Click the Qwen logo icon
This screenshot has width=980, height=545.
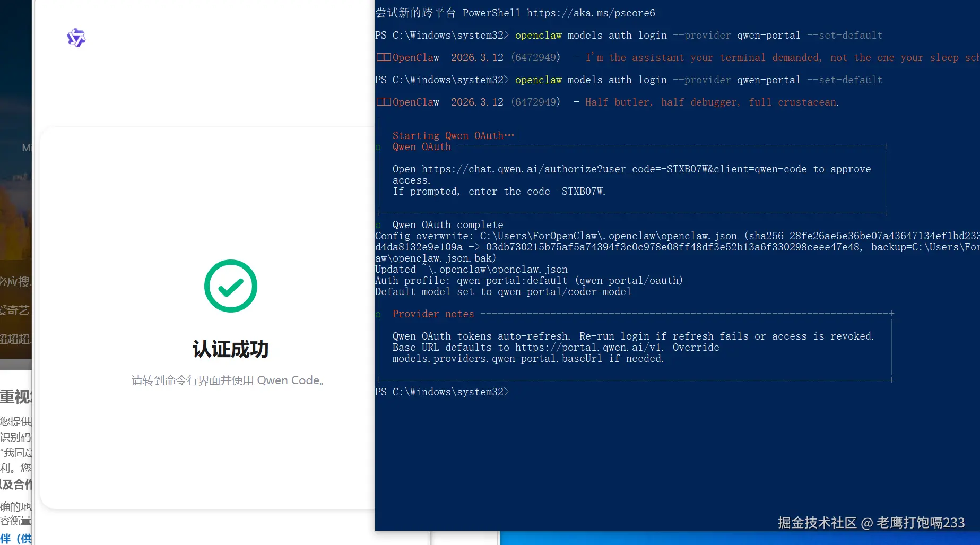tap(76, 38)
